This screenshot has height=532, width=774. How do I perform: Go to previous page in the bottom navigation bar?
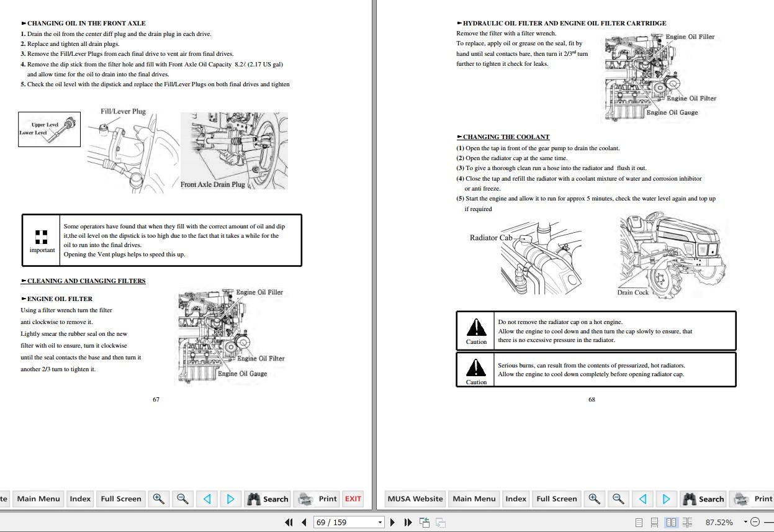coord(304,522)
